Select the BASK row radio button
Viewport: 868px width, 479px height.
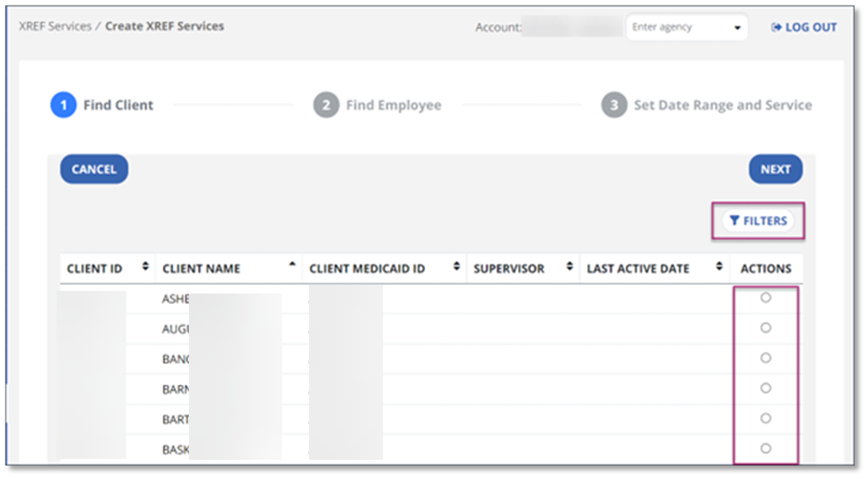(x=765, y=449)
